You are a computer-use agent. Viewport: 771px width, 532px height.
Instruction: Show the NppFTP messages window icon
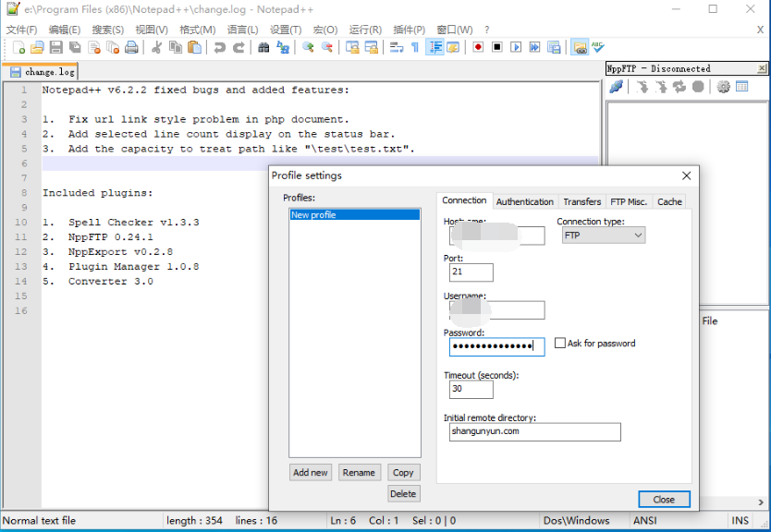coord(741,87)
